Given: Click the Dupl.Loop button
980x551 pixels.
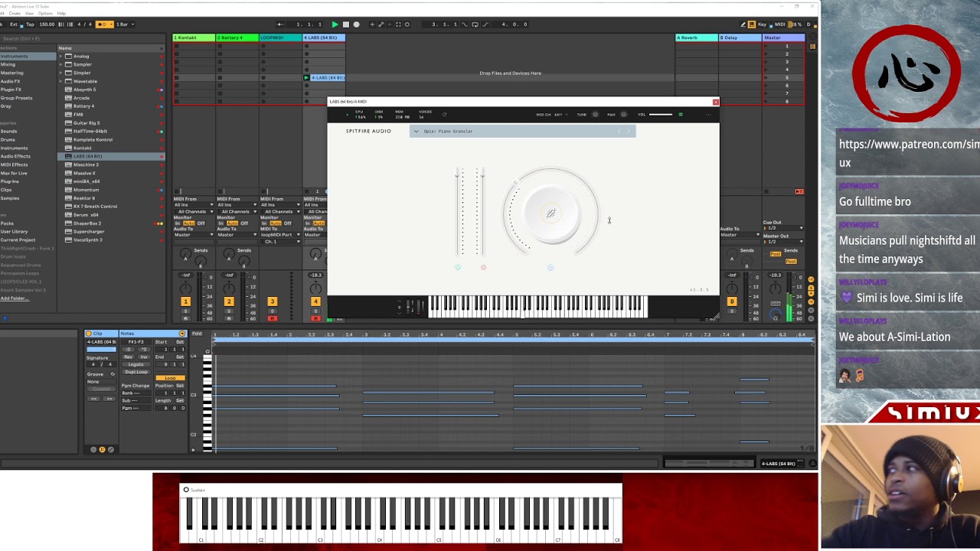Looking at the screenshot, I should [136, 372].
